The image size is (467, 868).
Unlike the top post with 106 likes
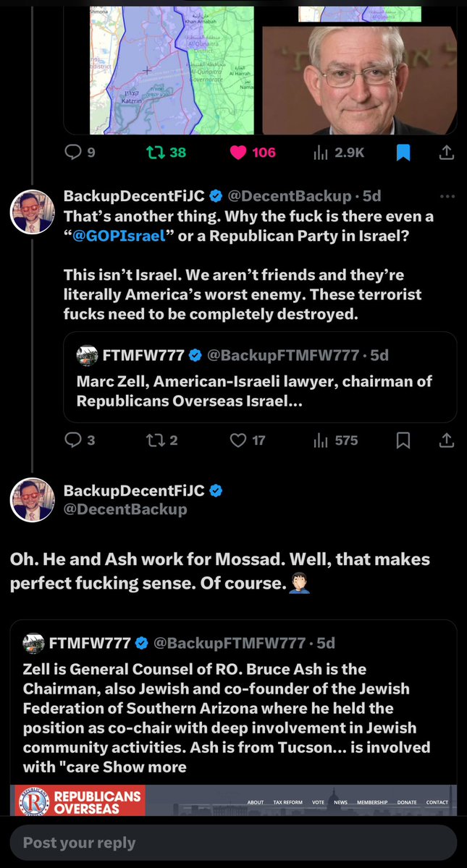(240, 153)
